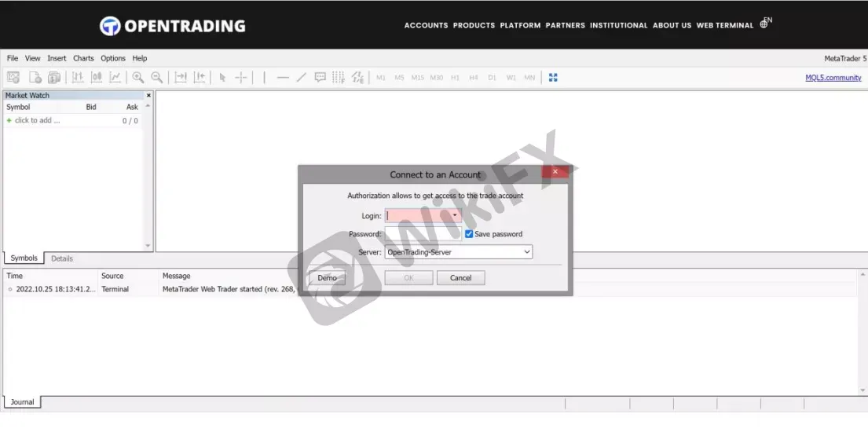Viewport: 868px width, 443px height.
Task: Switch to the Symbols tab
Action: coord(24,258)
